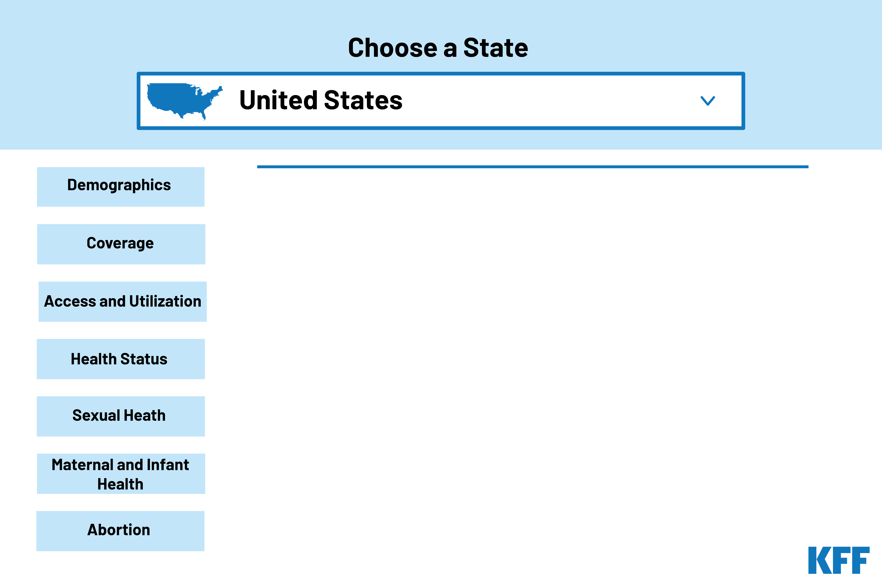Select the Abortion category
882x588 pixels.
click(120, 531)
